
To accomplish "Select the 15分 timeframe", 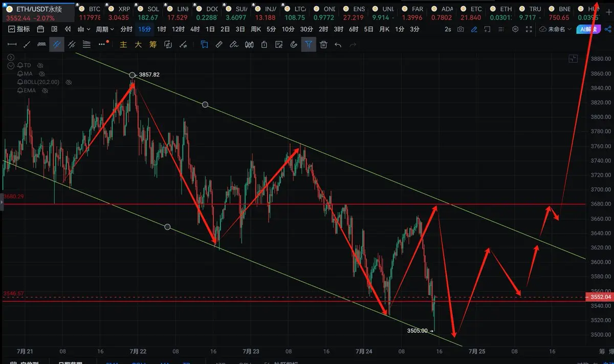I will tap(144, 29).
